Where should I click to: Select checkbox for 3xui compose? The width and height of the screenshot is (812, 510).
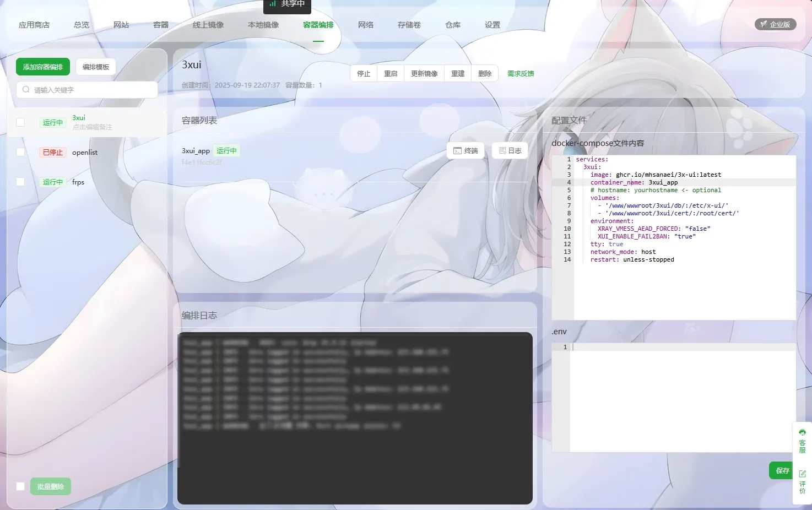[20, 122]
